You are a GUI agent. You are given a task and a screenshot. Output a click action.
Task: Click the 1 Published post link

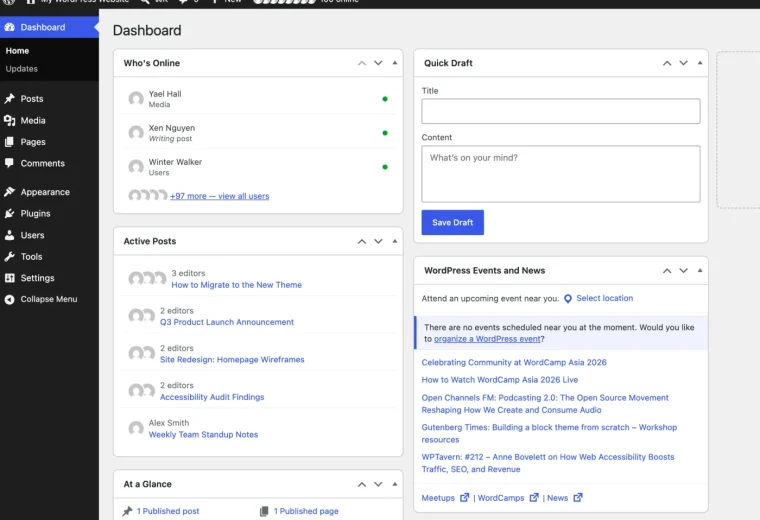point(168,511)
